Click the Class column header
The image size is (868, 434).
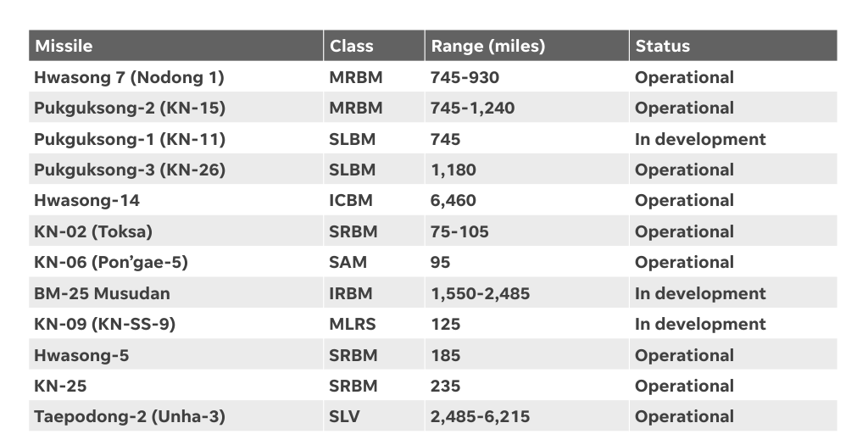click(x=352, y=46)
